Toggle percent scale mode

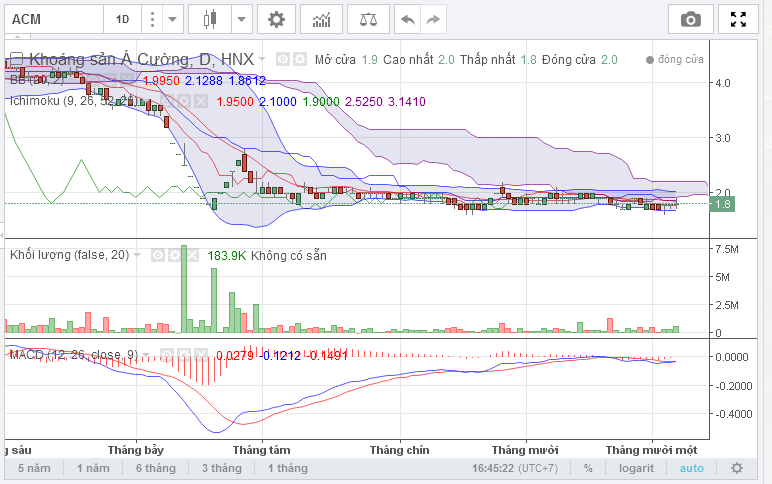(x=588, y=468)
